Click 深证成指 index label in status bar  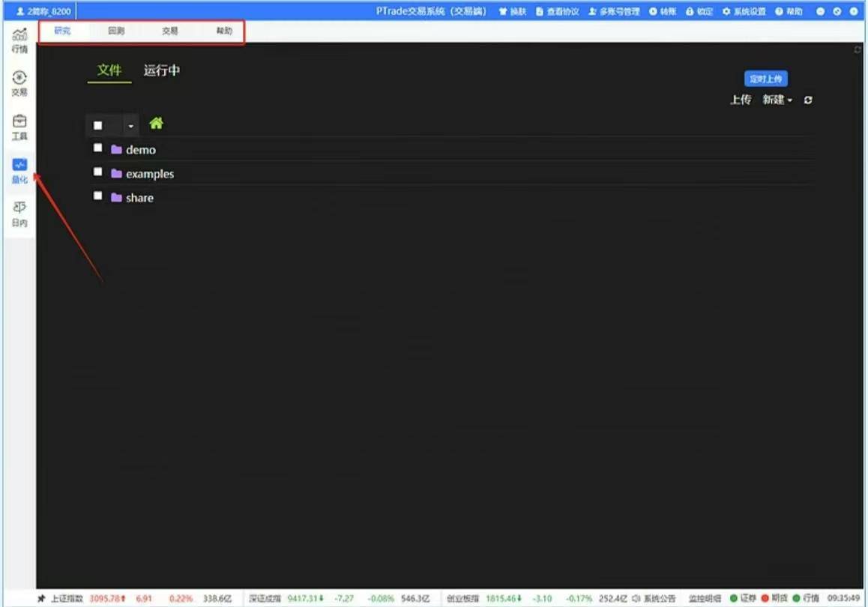point(265,598)
